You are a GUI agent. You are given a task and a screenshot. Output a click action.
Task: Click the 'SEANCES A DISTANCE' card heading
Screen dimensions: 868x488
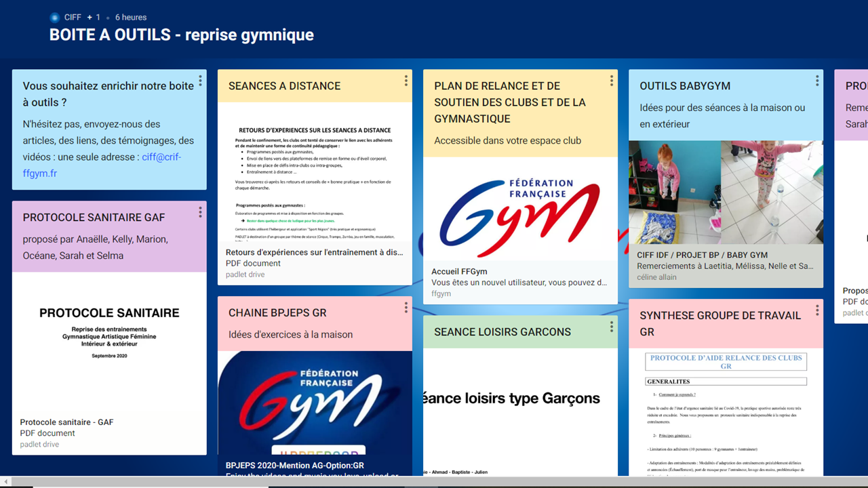tap(285, 86)
